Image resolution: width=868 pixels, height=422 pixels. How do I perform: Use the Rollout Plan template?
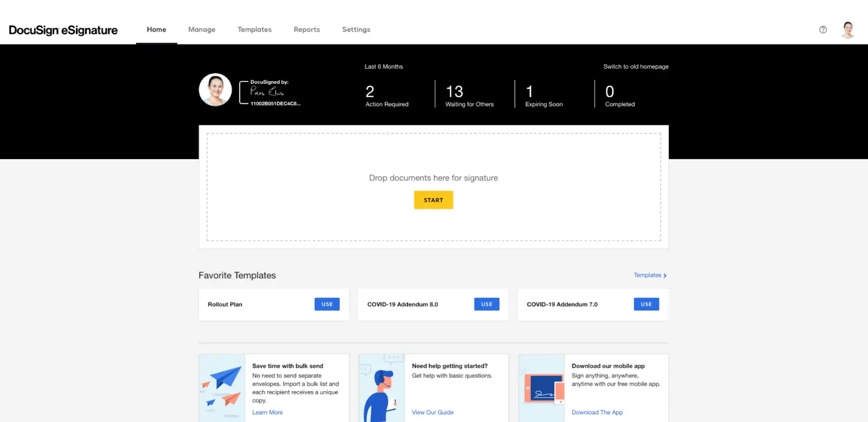[327, 304]
